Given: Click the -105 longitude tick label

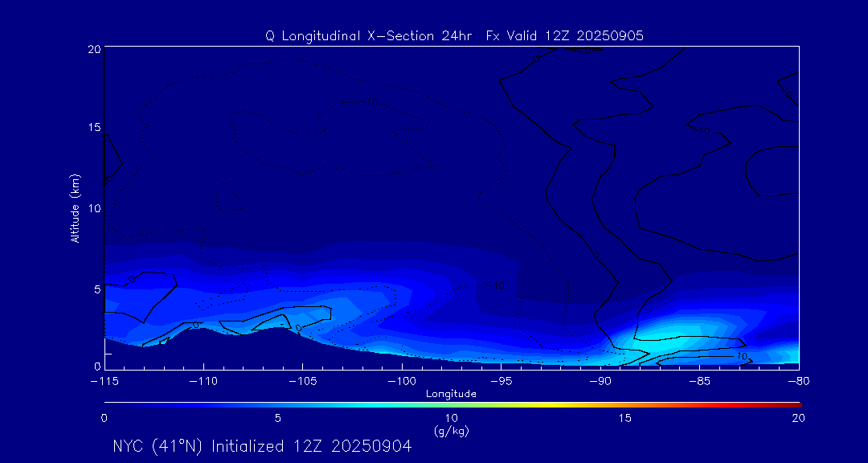Looking at the screenshot, I should click(x=303, y=382).
